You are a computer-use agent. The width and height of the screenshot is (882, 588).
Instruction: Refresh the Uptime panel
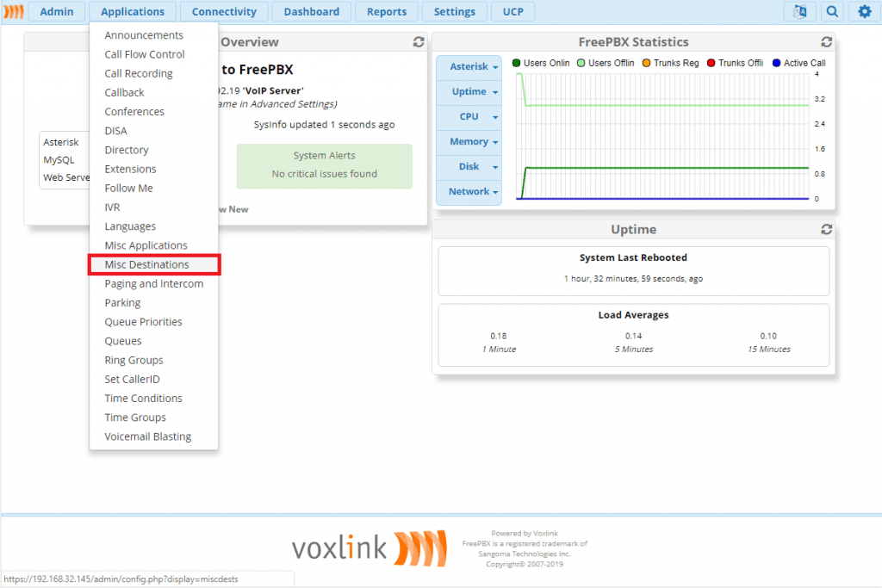(826, 229)
